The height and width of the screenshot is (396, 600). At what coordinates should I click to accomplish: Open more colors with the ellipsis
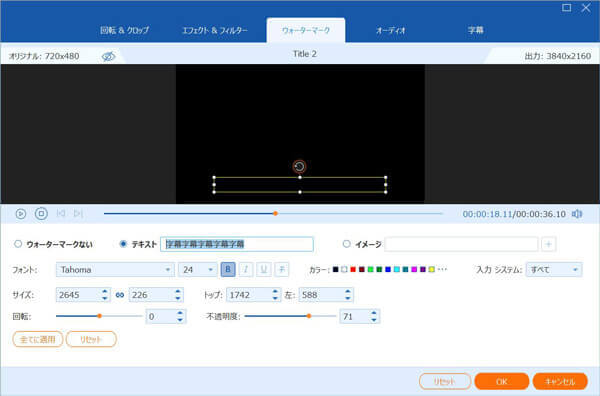tap(442, 269)
